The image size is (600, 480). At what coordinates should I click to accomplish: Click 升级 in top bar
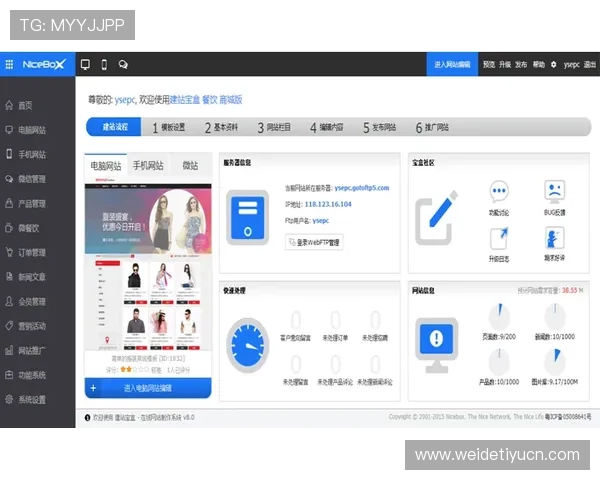[505, 64]
